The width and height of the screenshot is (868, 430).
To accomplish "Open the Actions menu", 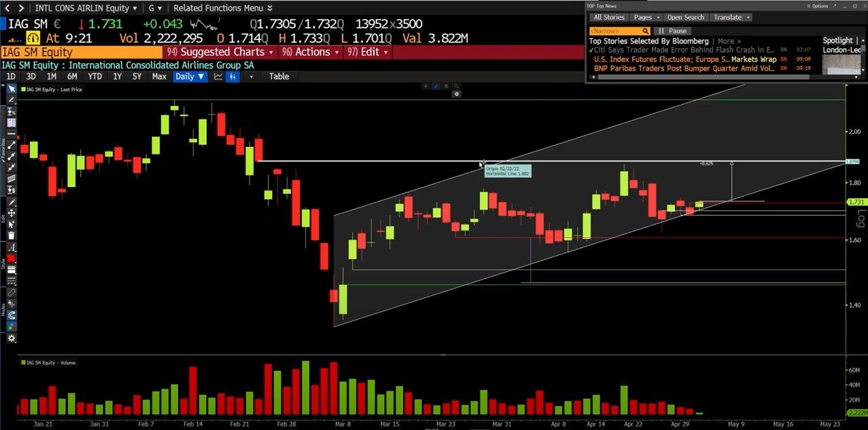I will tap(310, 52).
